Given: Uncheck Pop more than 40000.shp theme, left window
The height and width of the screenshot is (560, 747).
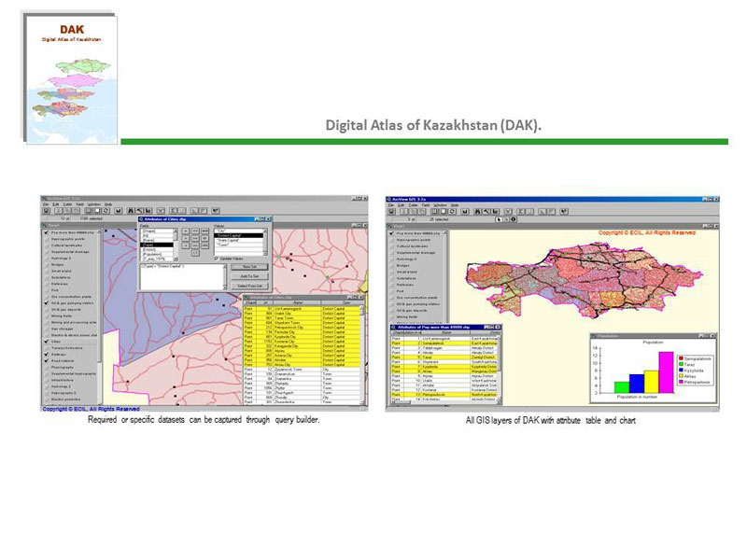Looking at the screenshot, I should click(46, 232).
